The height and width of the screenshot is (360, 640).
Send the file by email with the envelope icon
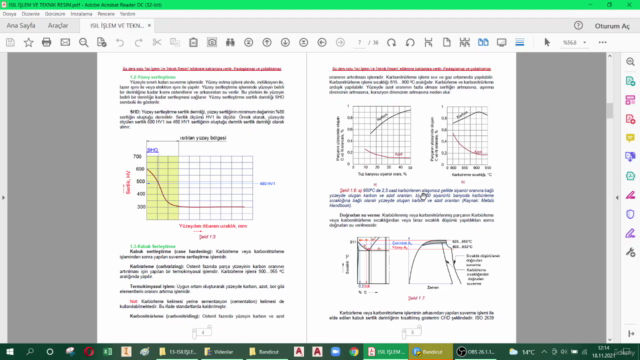pyautogui.click(x=65, y=42)
